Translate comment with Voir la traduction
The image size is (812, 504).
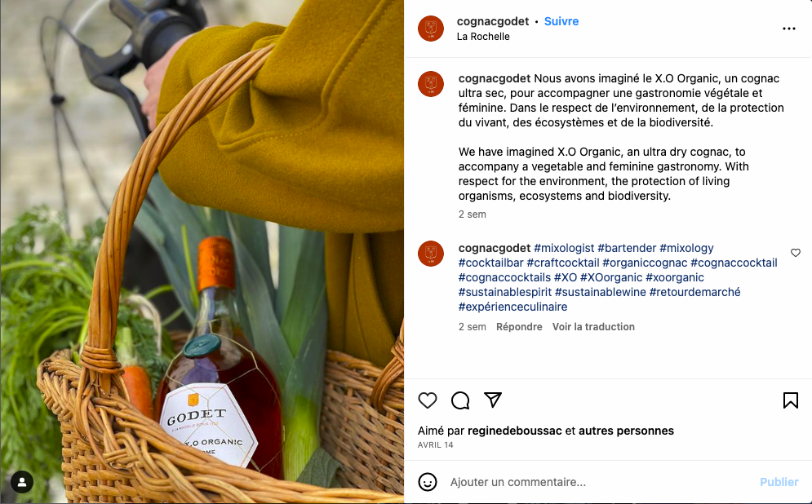tap(593, 327)
